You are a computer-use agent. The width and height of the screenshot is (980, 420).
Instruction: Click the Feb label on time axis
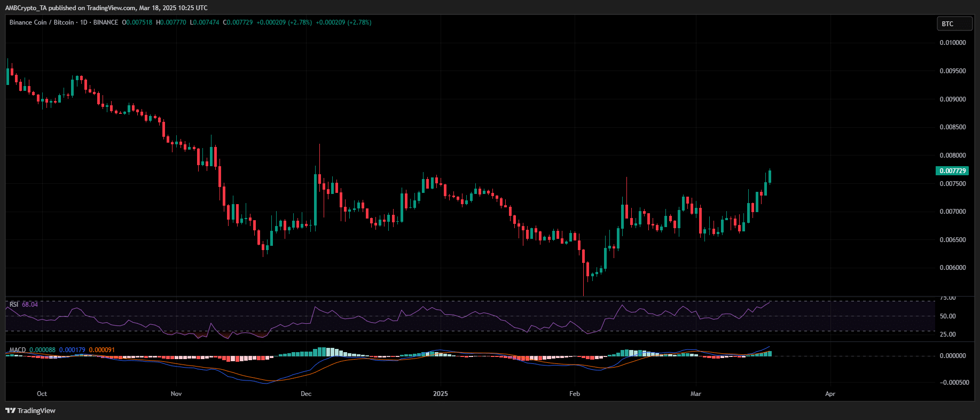[x=575, y=394]
